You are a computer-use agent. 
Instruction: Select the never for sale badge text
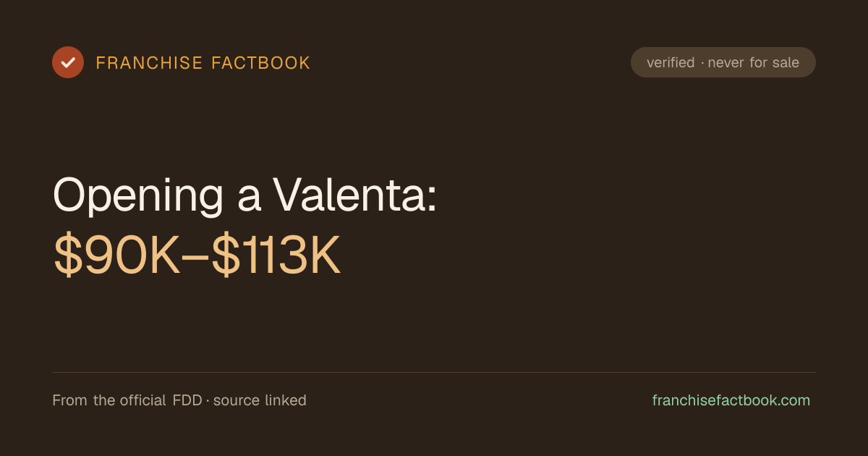[x=754, y=62]
